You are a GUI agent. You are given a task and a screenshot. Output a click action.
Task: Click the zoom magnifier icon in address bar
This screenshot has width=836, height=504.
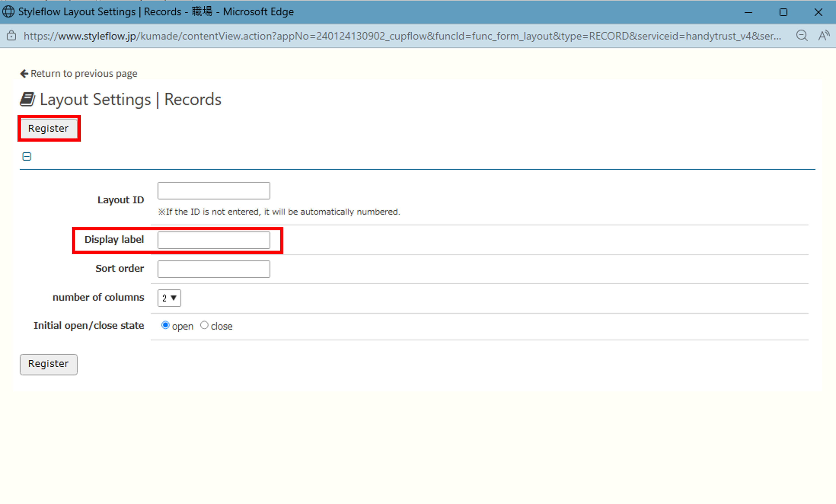click(x=802, y=36)
